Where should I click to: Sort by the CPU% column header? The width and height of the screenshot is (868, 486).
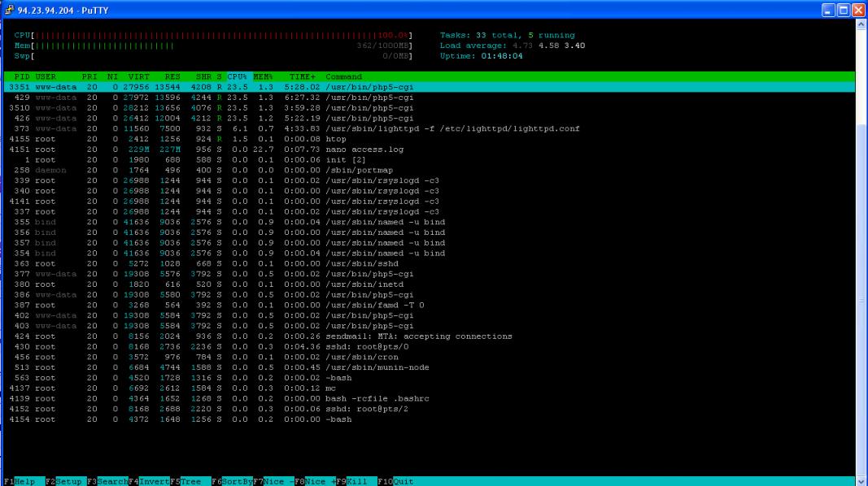(x=237, y=76)
